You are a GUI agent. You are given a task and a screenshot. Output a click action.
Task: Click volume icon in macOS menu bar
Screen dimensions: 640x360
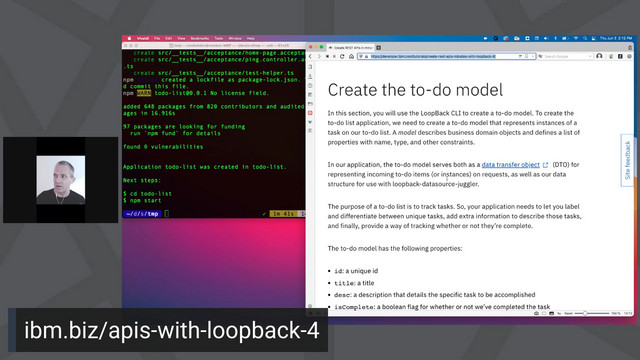click(546, 38)
